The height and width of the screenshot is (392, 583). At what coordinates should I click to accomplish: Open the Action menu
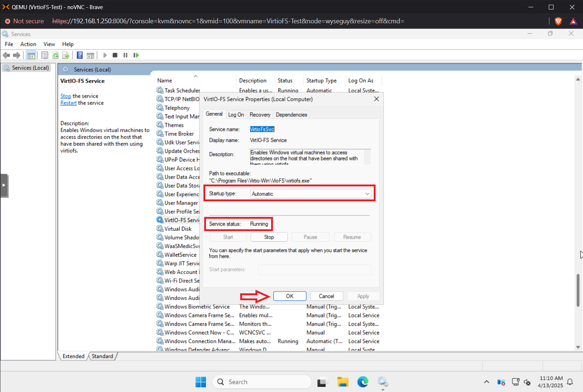tap(28, 44)
